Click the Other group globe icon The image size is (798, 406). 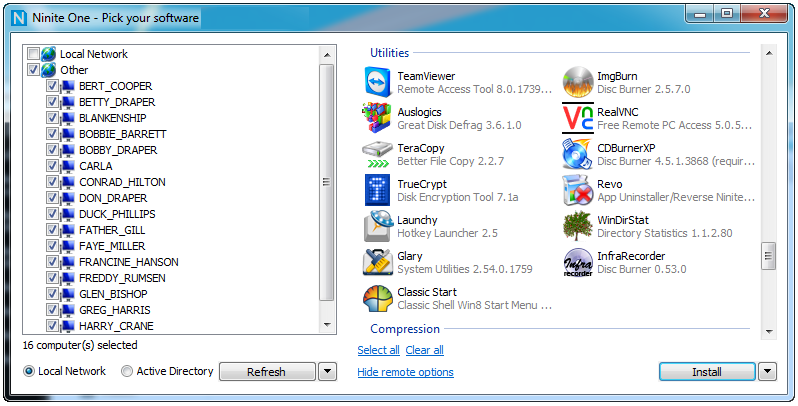coord(49,70)
